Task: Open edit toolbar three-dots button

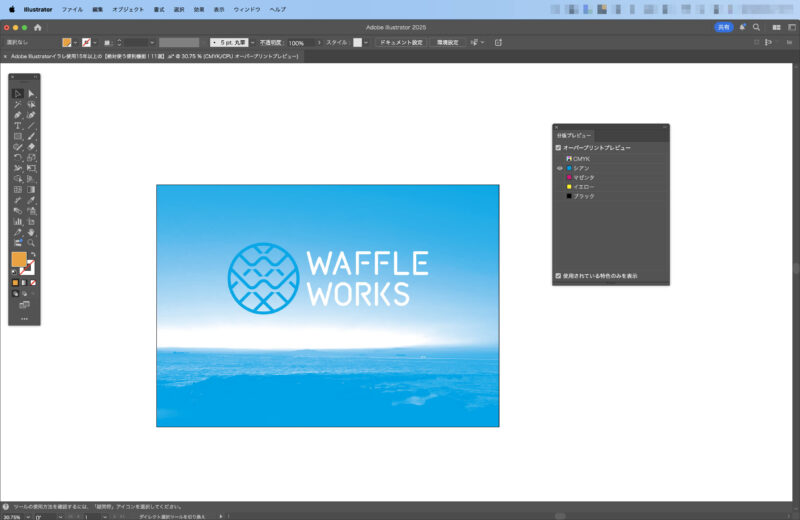Action: pyautogui.click(x=24, y=318)
